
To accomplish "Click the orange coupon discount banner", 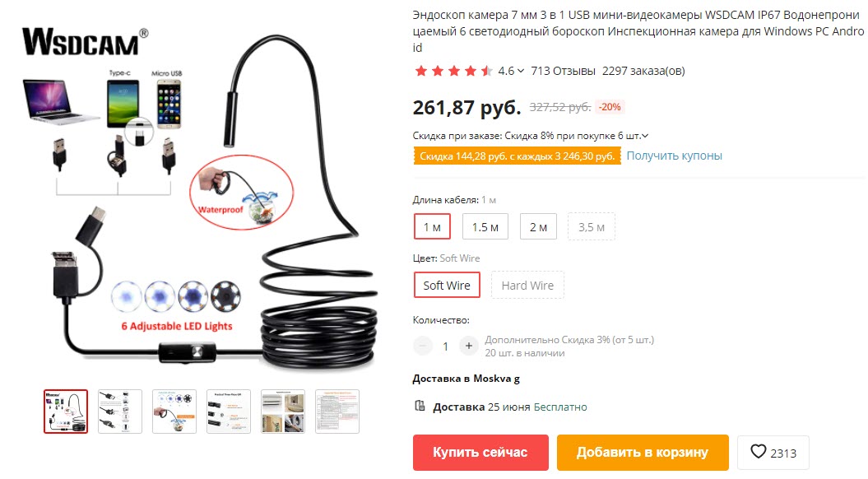I will click(517, 156).
